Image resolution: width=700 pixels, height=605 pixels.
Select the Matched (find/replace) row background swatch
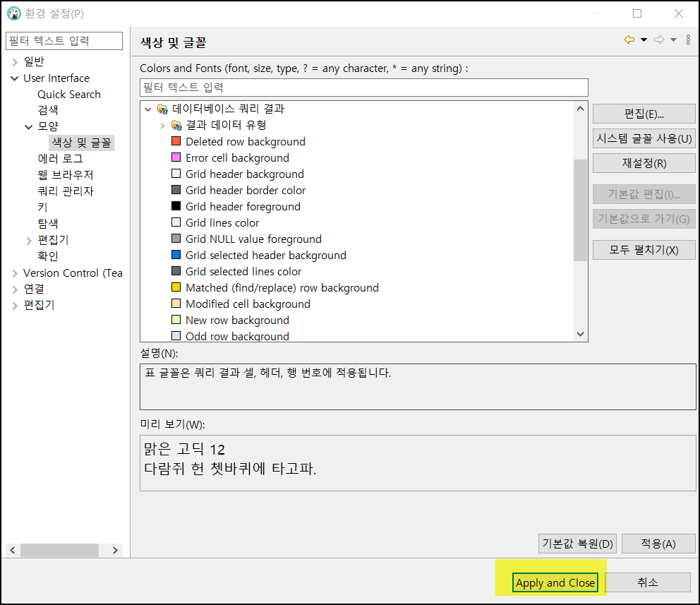pos(176,287)
